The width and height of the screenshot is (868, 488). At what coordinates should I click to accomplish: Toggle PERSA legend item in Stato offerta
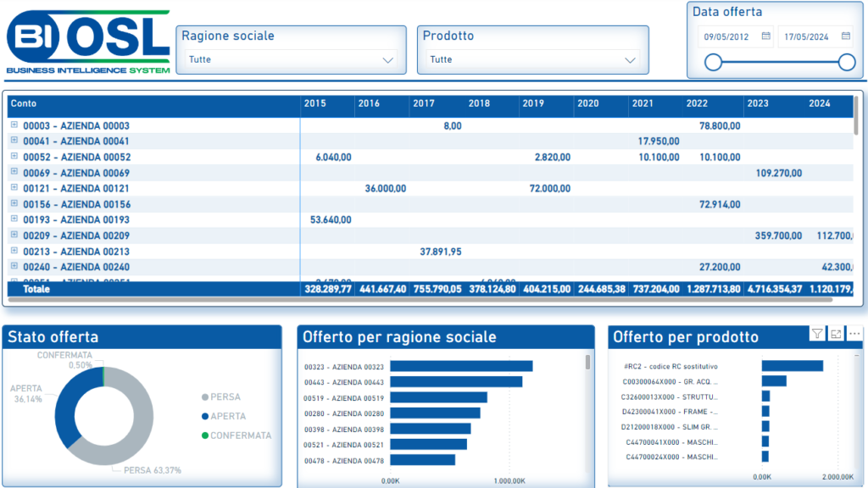(227, 397)
